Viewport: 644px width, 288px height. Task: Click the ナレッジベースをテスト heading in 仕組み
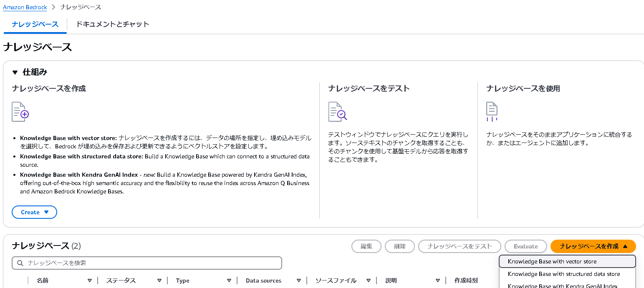[x=369, y=88]
